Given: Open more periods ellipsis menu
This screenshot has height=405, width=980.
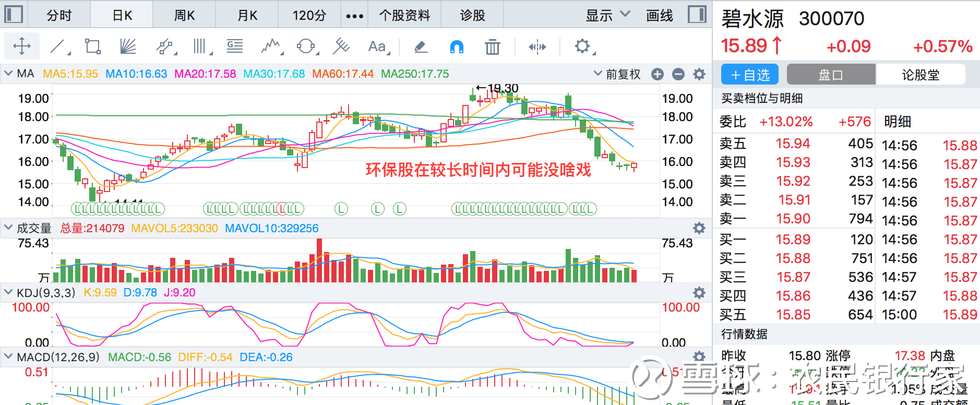Looking at the screenshot, I should coord(354,16).
